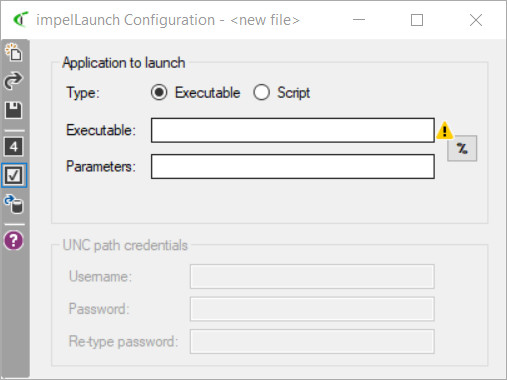Image resolution: width=507 pixels, height=380 pixels.
Task: Click the yellow warning icon
Action: 444,130
